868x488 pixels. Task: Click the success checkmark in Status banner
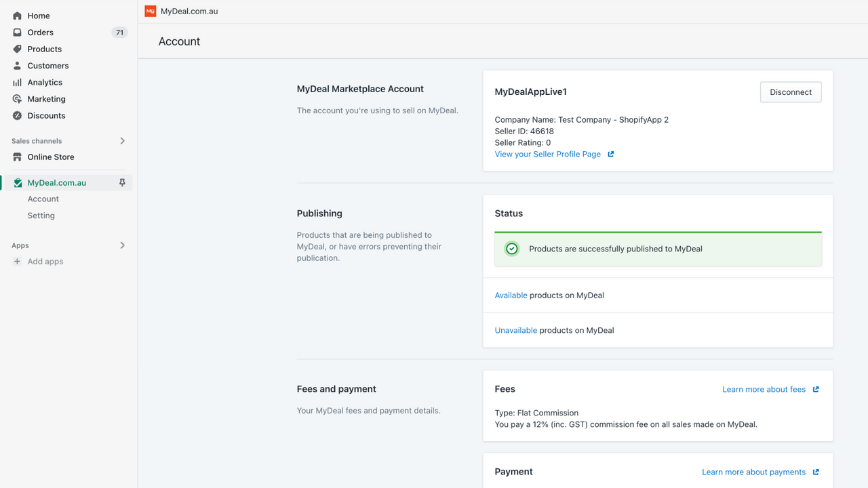coord(511,248)
